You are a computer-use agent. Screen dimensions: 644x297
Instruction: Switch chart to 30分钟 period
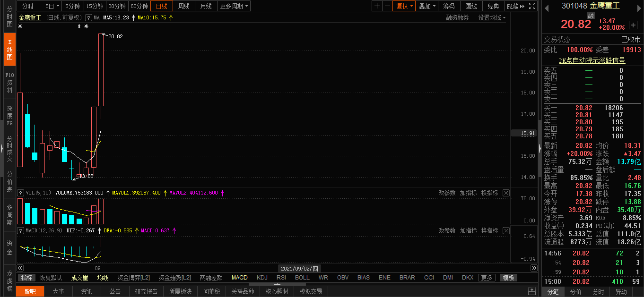click(x=116, y=6)
